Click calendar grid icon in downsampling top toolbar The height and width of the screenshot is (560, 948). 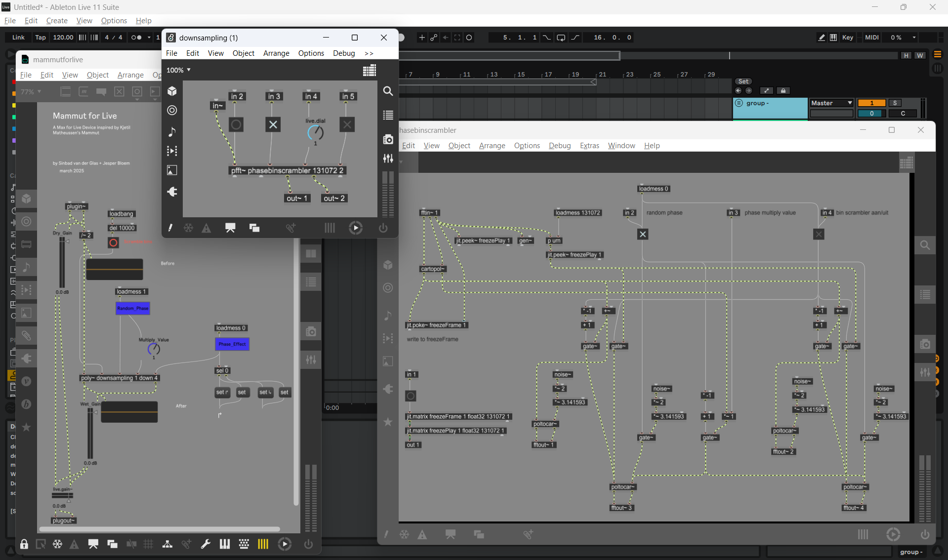click(x=370, y=70)
